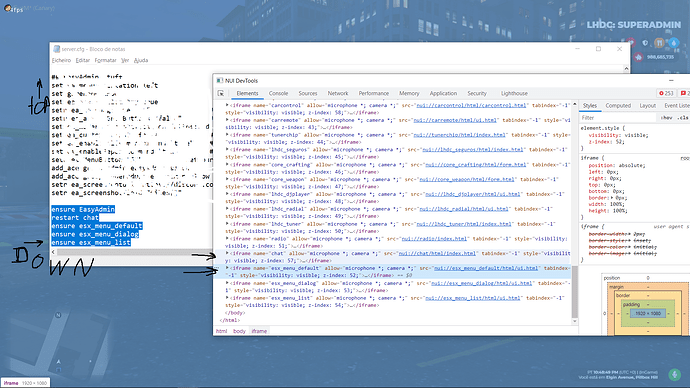Open the nui://radio/index.html source link
The image size is (690, 388).
click(x=434, y=238)
